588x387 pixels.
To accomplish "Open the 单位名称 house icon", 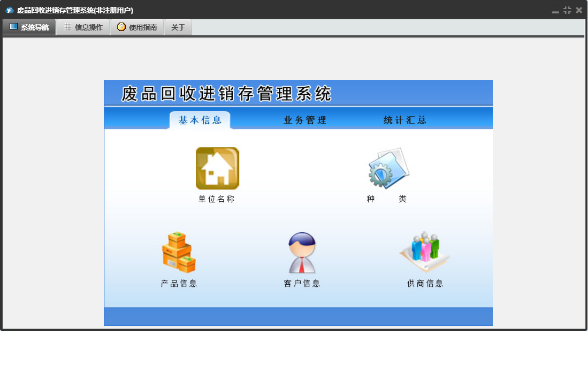I will 218,169.
